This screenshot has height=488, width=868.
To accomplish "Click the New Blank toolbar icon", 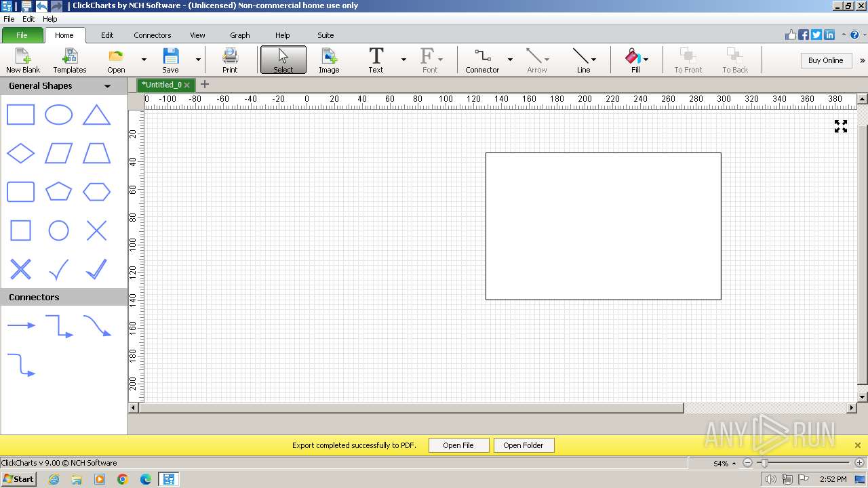I will pos(23,60).
